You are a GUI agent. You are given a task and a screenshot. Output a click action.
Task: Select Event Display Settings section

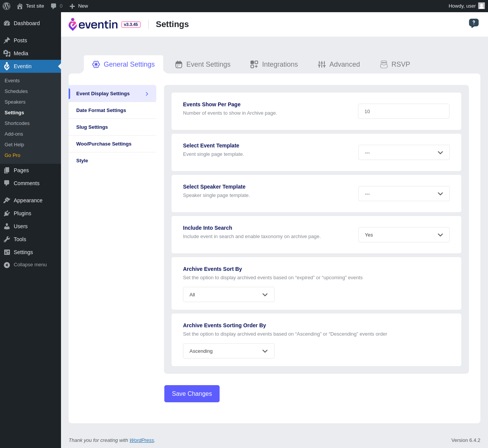point(112,94)
